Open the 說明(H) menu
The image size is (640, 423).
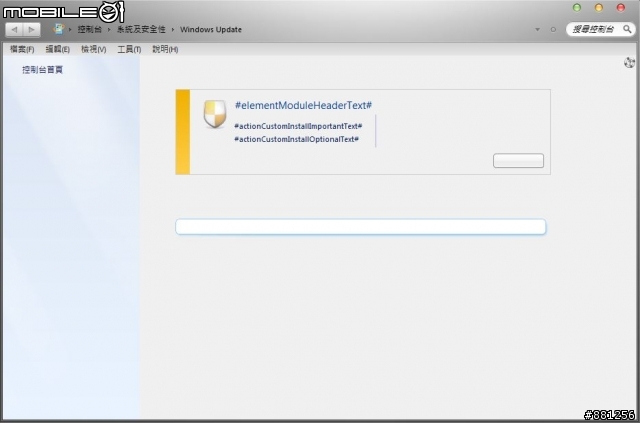click(x=165, y=49)
